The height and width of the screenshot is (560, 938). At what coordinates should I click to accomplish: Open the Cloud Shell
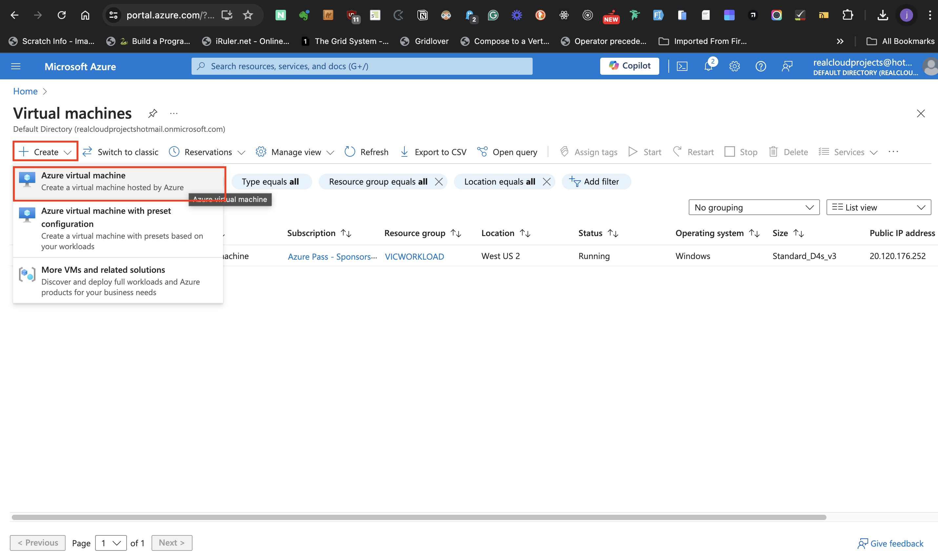point(682,66)
